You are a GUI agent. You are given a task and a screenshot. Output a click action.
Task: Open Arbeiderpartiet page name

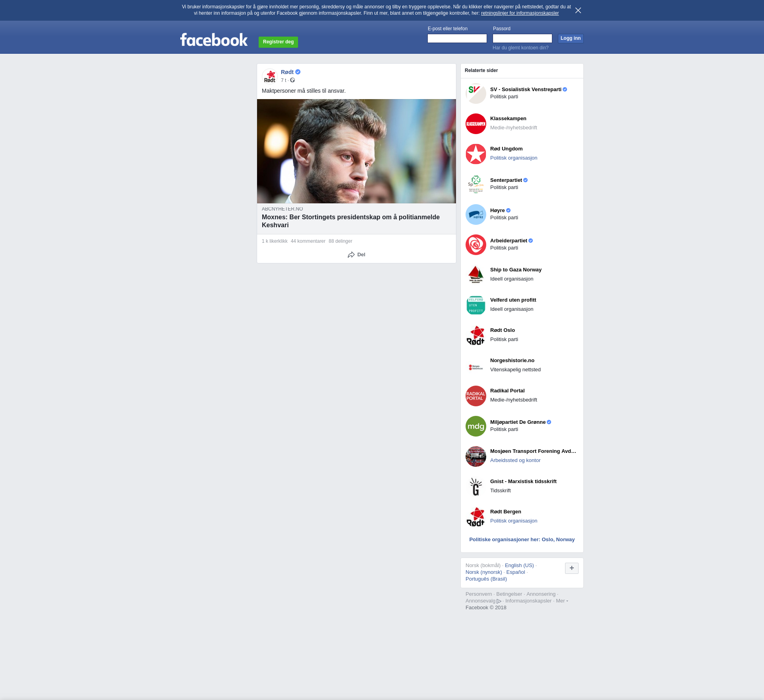(x=509, y=241)
